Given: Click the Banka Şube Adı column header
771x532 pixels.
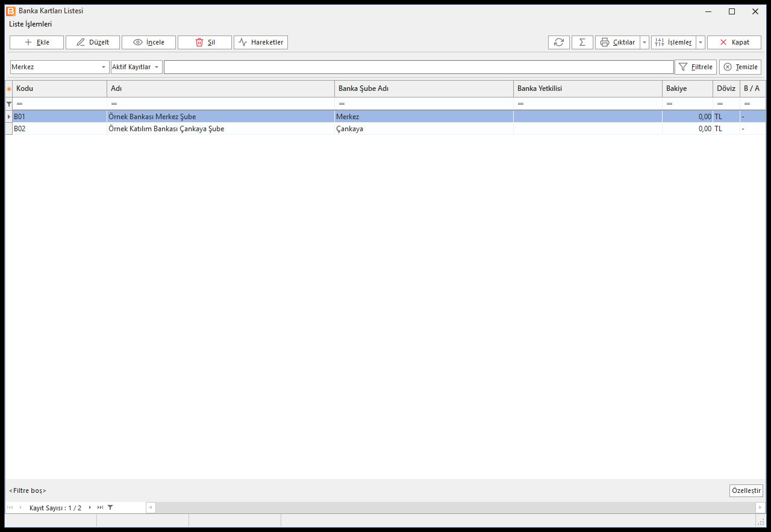Looking at the screenshot, I should click(x=423, y=88).
